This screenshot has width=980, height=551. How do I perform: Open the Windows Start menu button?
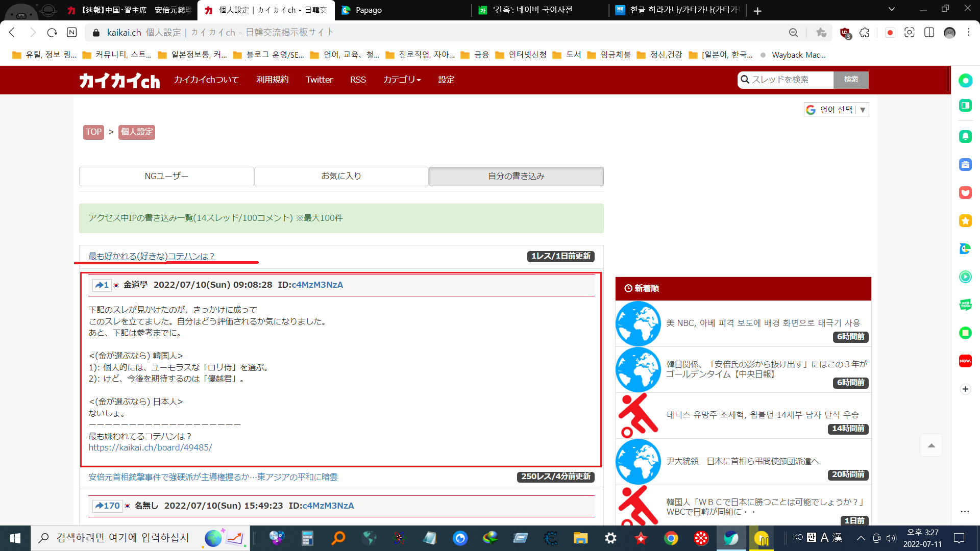pos(15,538)
